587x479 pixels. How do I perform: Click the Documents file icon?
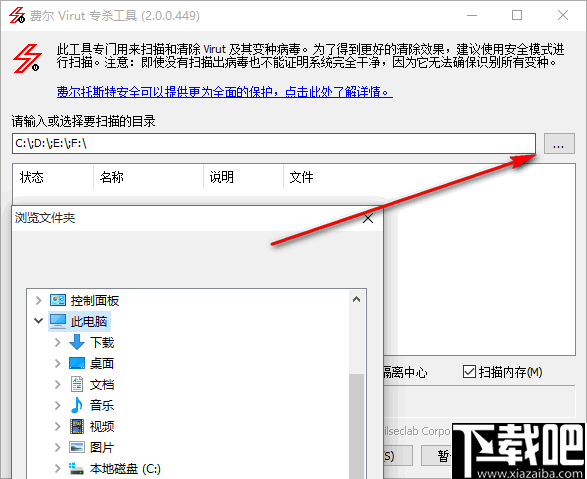tap(77, 384)
